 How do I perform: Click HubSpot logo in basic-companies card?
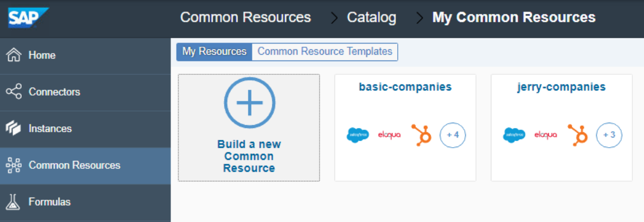[x=421, y=135]
